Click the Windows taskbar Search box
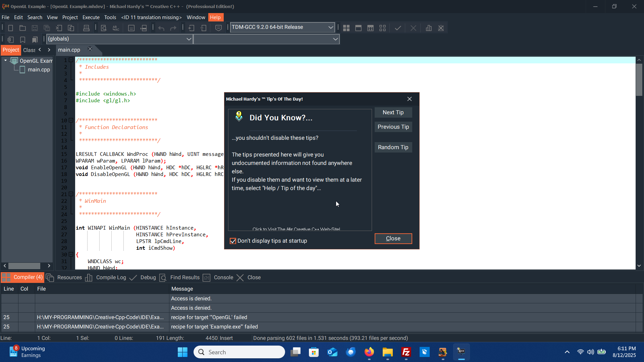 pyautogui.click(x=239, y=352)
